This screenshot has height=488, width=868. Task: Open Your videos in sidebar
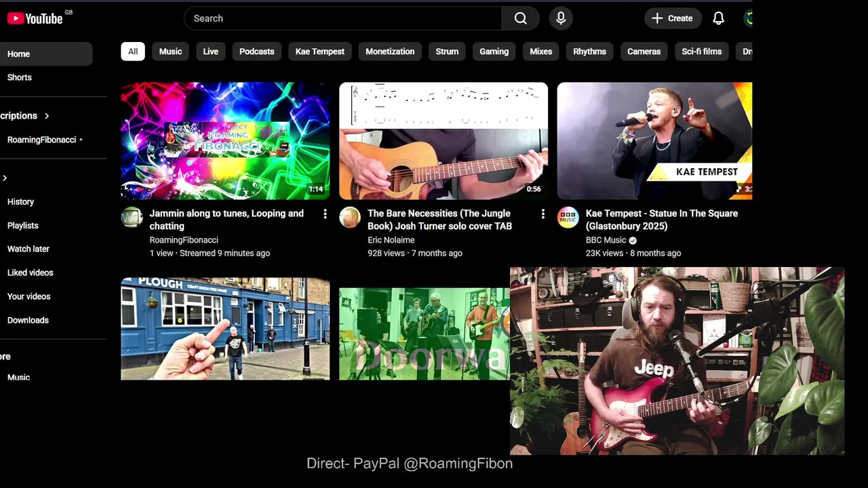click(46, 296)
